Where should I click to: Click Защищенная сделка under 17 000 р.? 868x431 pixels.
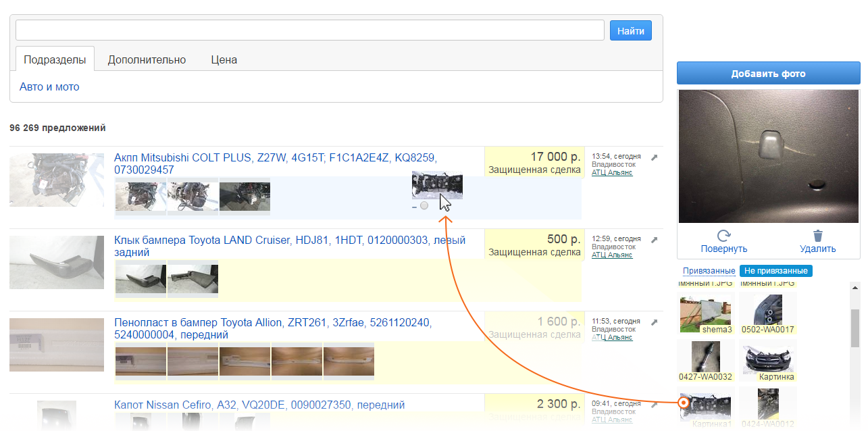click(x=534, y=170)
